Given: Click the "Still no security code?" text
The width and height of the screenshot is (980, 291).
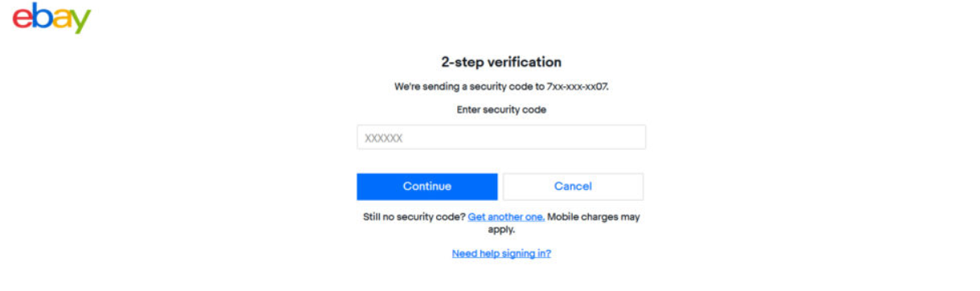Looking at the screenshot, I should click(x=414, y=217).
